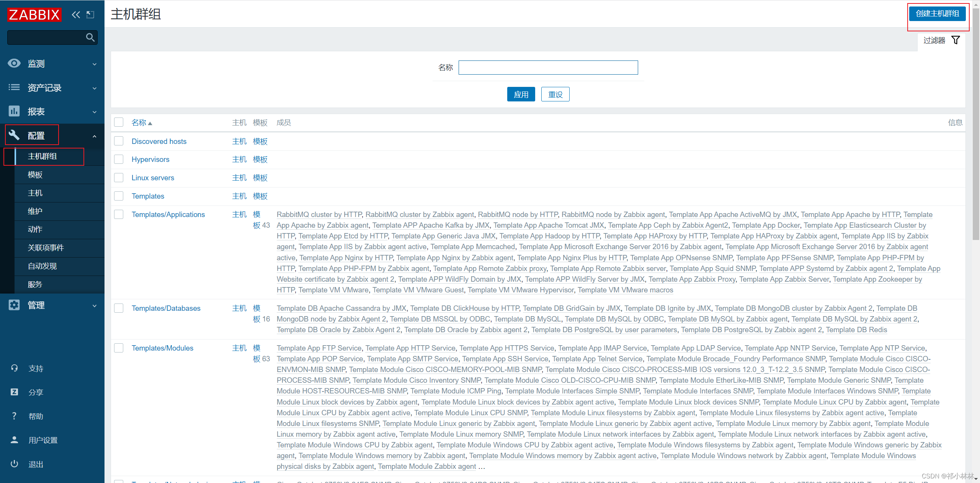Screen dimensions: 980x483
Task: Click the help question mark icon
Action: pyautogui.click(x=14, y=416)
